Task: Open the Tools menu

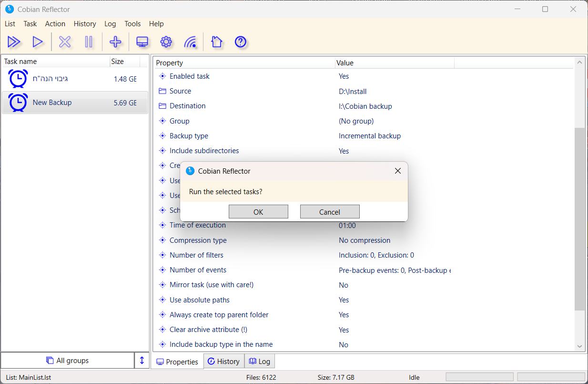Action: point(132,24)
